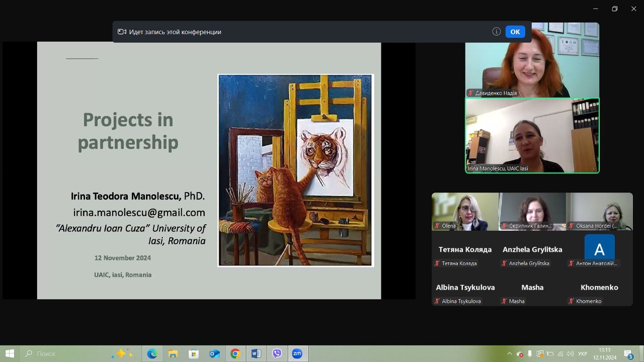This screenshot has height=362, width=644.
Task: Switch the УКР input language indicator
Action: click(583, 354)
